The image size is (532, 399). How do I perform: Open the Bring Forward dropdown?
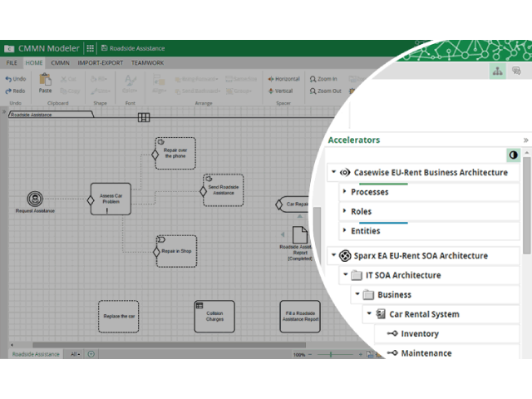tap(196, 79)
